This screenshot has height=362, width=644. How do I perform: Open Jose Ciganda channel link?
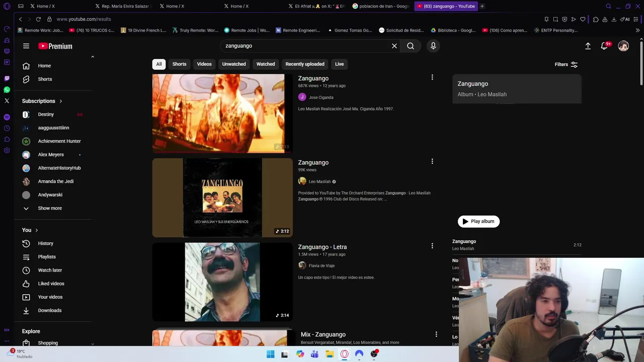coord(321,98)
